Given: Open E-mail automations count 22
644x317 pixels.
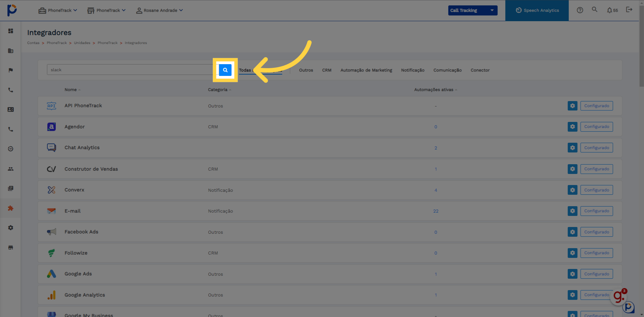Looking at the screenshot, I should point(436,211).
